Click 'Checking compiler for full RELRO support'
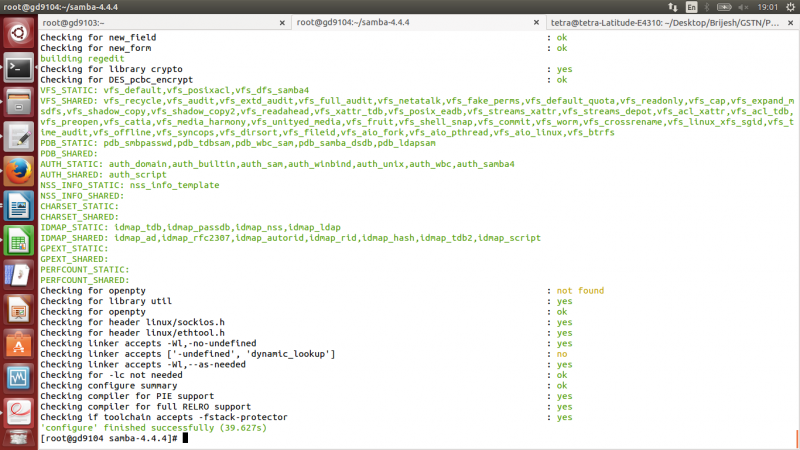The height and width of the screenshot is (450, 800). coord(145,407)
